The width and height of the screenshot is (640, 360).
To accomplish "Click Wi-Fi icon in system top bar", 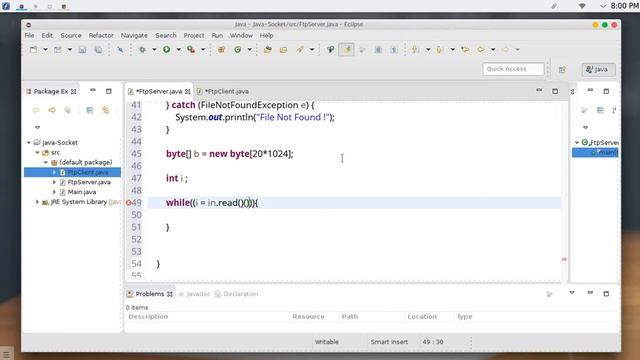I will coord(582,6).
